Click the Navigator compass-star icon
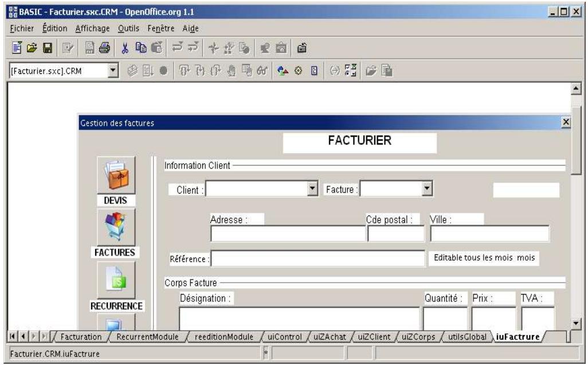Screen dimensions: 588x365 coord(213,48)
